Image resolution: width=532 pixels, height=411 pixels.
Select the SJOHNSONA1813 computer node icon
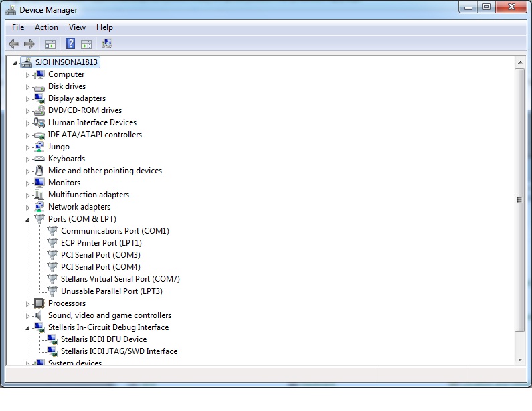(x=27, y=62)
